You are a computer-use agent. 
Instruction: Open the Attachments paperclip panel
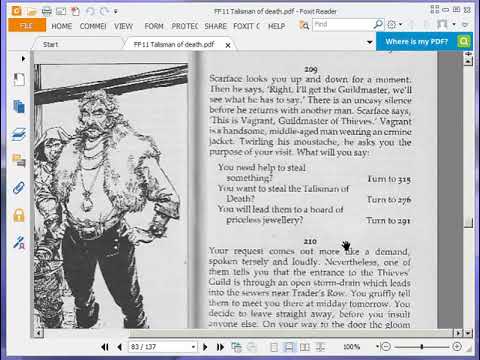19,188
